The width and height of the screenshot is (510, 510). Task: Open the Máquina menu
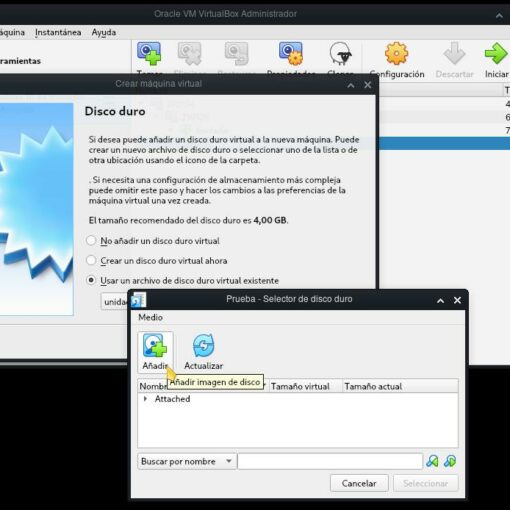12,32
